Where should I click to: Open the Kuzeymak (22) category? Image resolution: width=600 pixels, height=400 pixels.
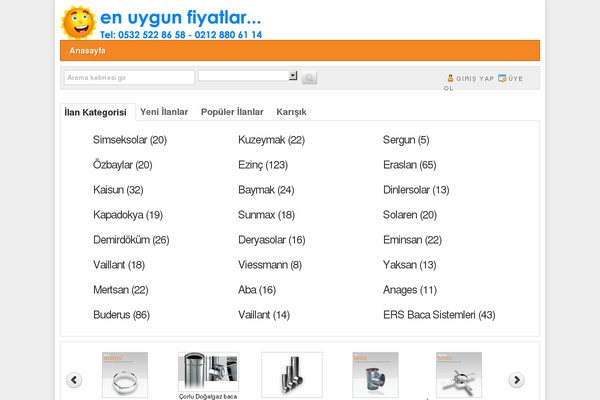[x=271, y=140]
